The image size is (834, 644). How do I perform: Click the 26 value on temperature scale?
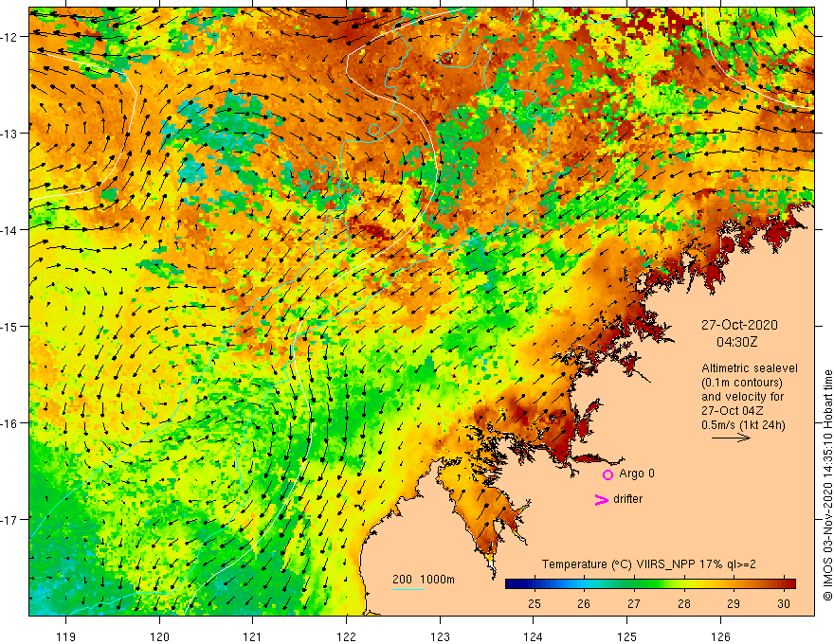584,603
